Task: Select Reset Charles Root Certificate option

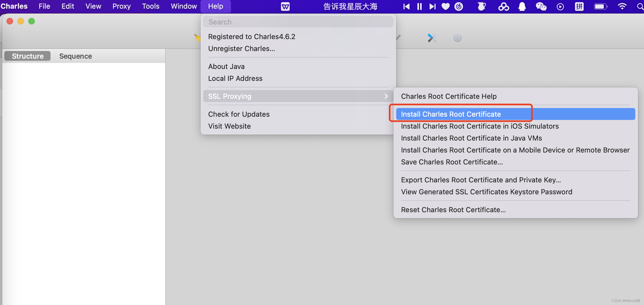Action: [453, 209]
